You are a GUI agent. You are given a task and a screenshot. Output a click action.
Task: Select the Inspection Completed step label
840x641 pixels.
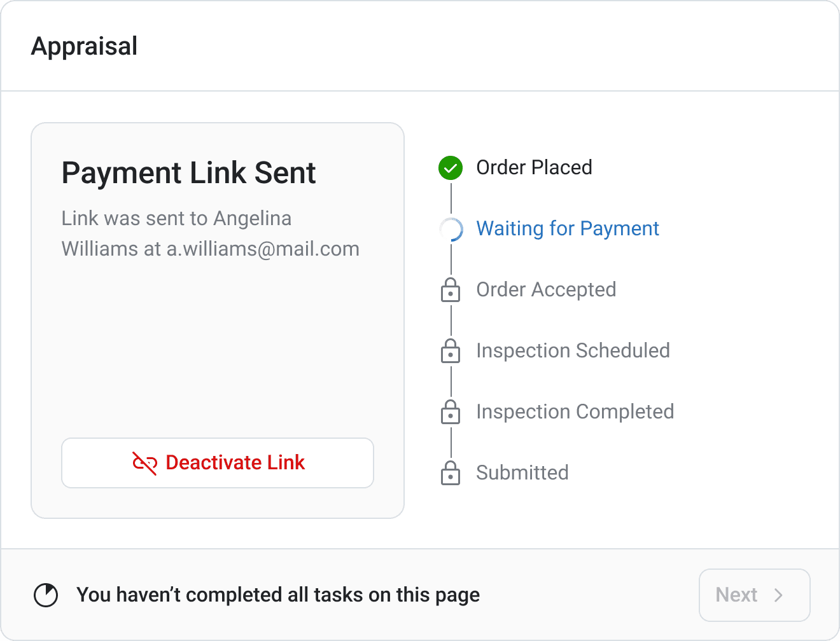(x=575, y=412)
